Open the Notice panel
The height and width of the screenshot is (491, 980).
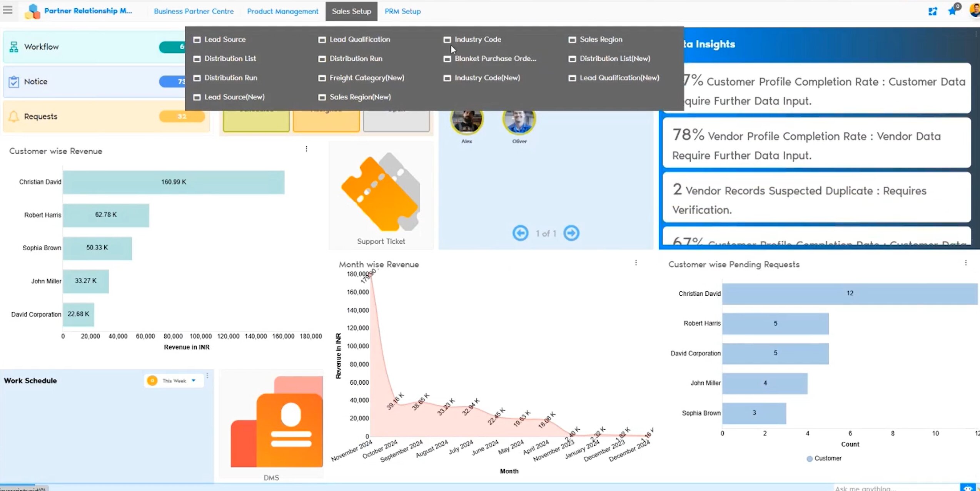(35, 82)
